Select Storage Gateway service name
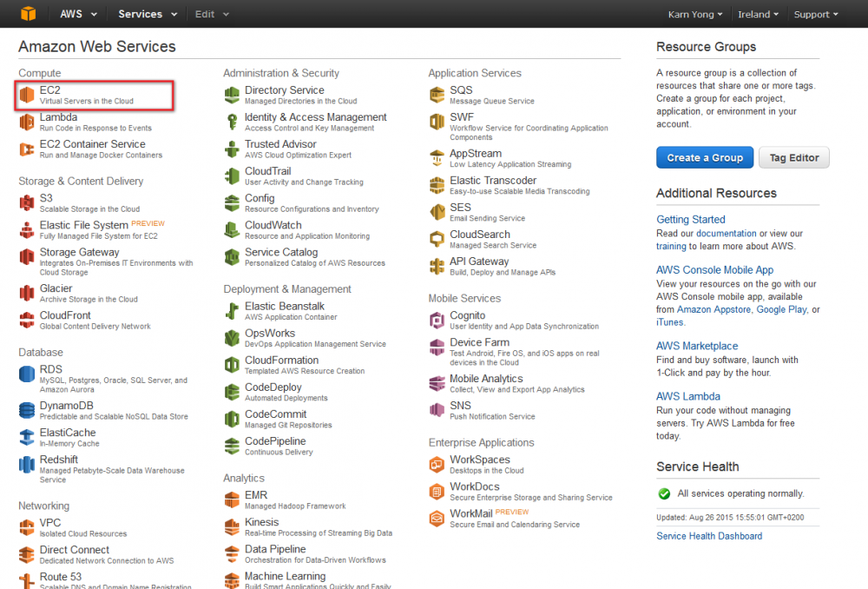The height and width of the screenshot is (589, 868). coord(79,252)
